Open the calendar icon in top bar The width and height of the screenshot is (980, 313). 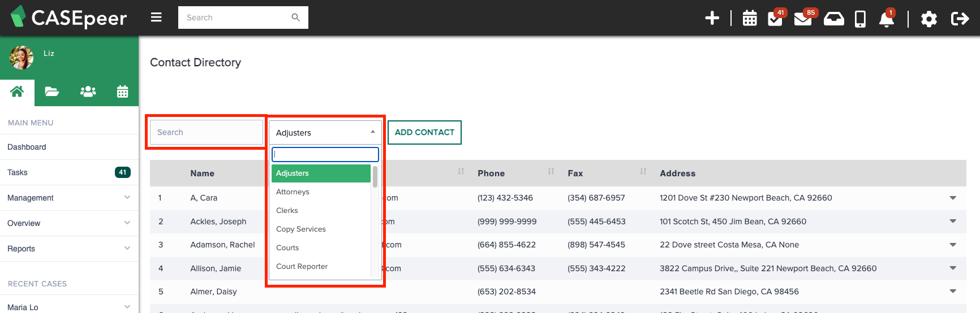coord(750,19)
